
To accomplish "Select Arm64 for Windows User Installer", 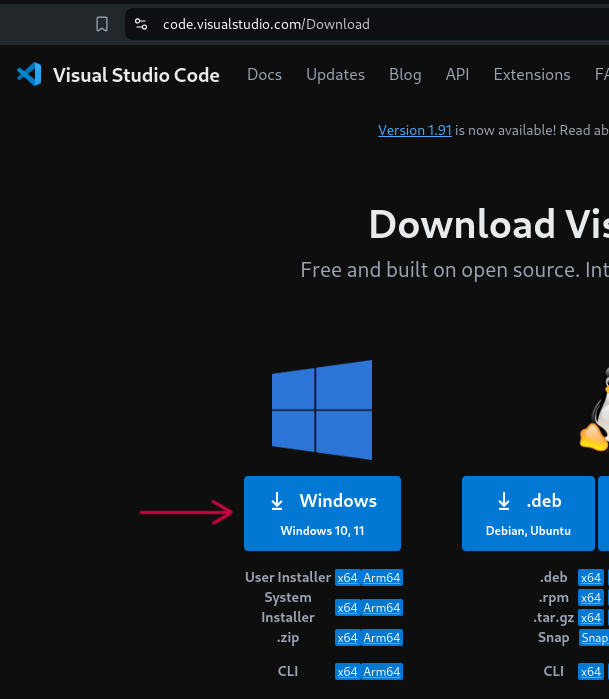I will [382, 578].
